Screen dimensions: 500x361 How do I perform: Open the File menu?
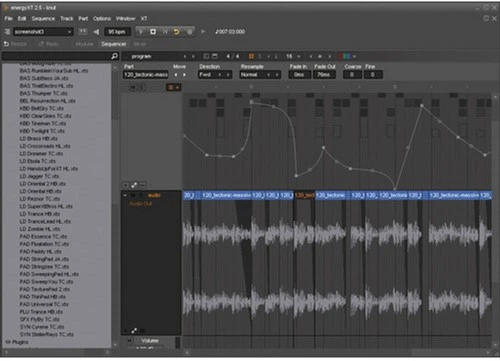pyautogui.click(x=8, y=18)
